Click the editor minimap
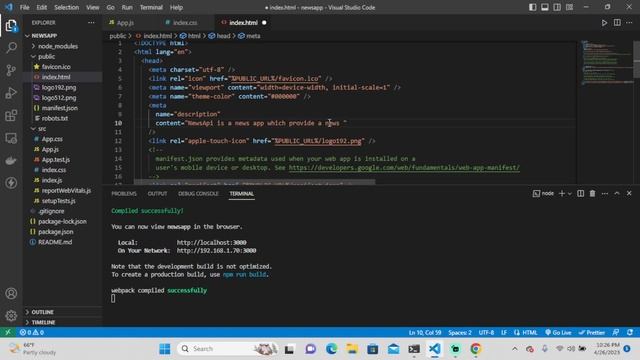The height and width of the screenshot is (360, 640). pyautogui.click(x=608, y=63)
